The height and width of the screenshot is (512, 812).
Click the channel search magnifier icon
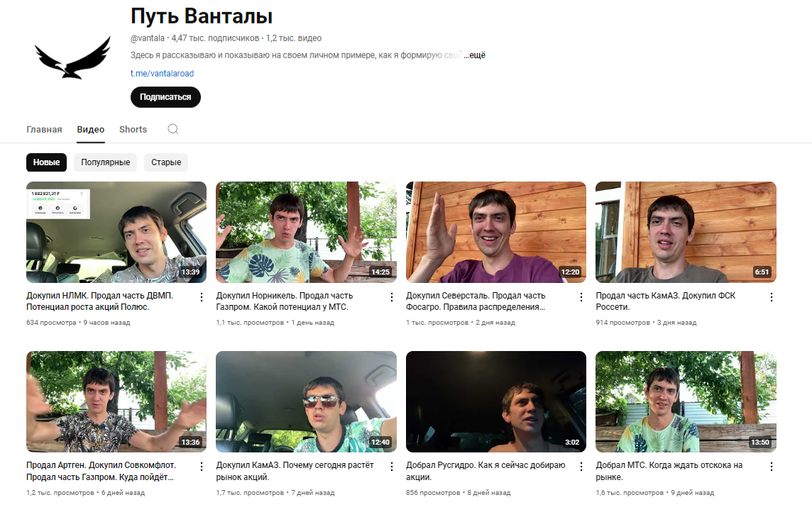tap(173, 129)
